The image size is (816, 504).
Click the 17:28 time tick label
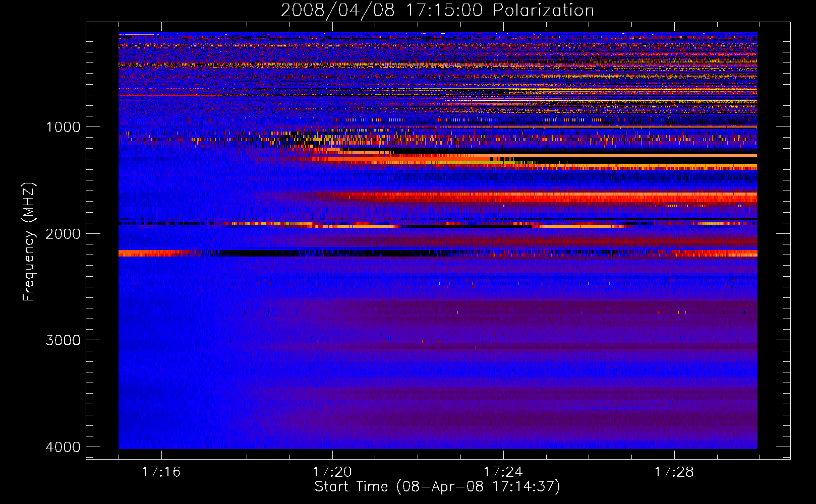(x=674, y=472)
